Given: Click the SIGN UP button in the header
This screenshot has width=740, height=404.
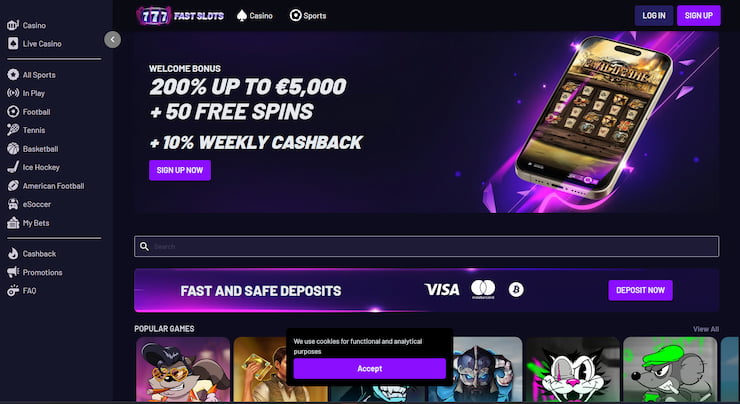Looking at the screenshot, I should [x=698, y=16].
